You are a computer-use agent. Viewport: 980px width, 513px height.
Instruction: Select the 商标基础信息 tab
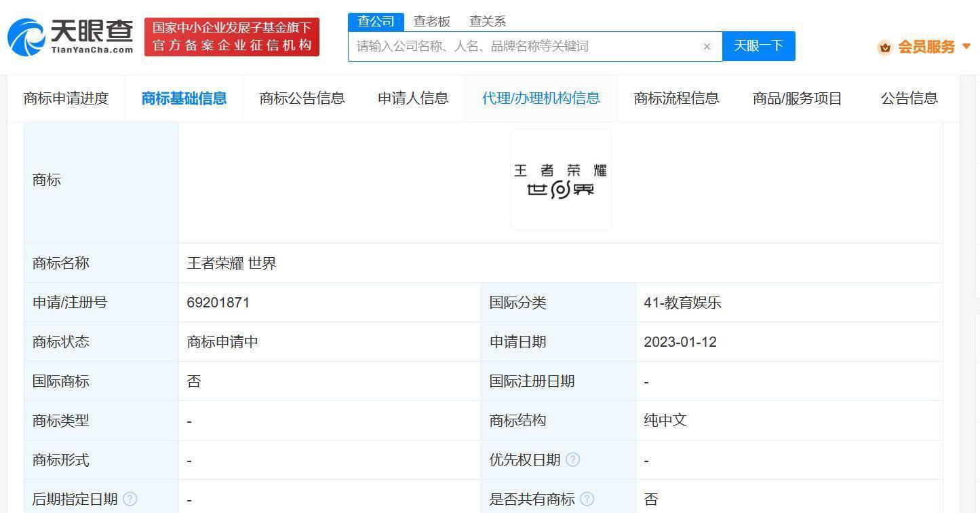click(x=184, y=98)
